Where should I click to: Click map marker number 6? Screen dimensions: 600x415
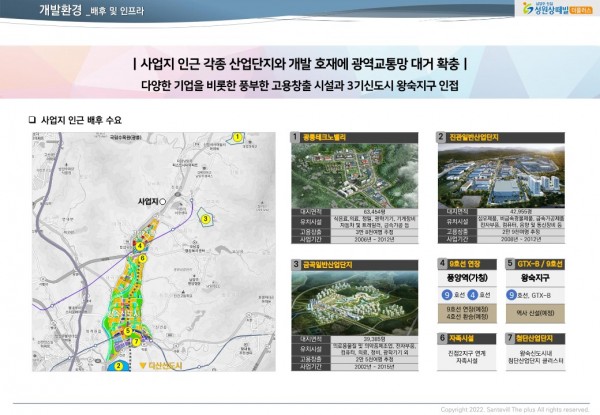[143, 258]
